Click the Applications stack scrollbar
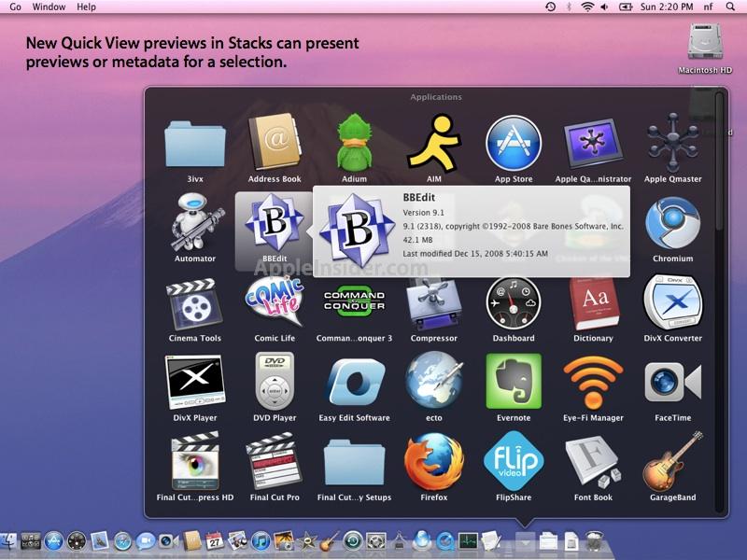747x560 pixels. (719, 161)
